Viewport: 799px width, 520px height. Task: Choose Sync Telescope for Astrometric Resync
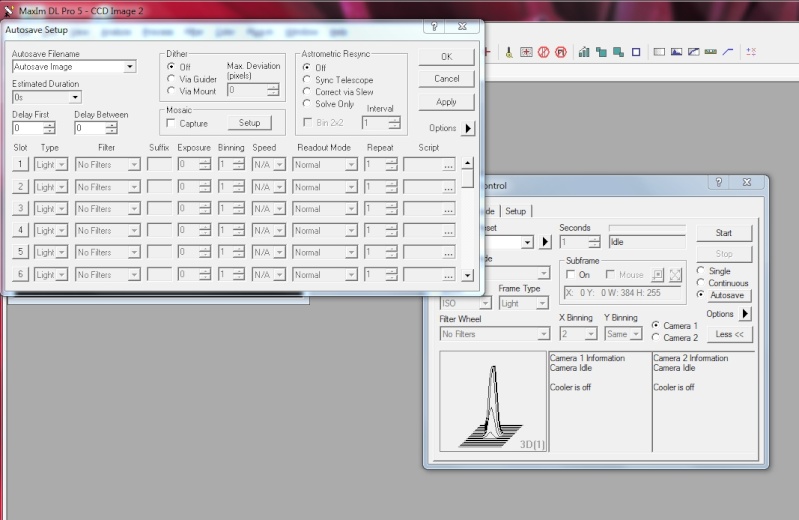pos(307,80)
